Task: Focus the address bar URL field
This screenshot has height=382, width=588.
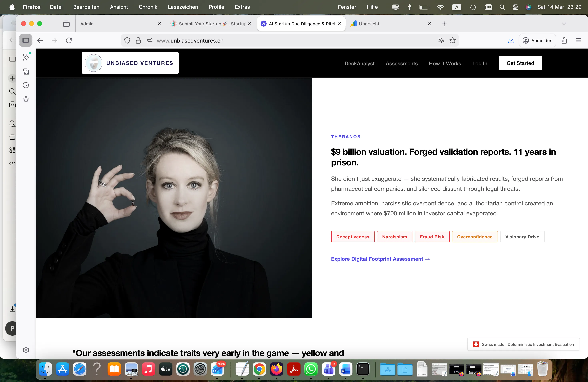Action: pyautogui.click(x=290, y=41)
